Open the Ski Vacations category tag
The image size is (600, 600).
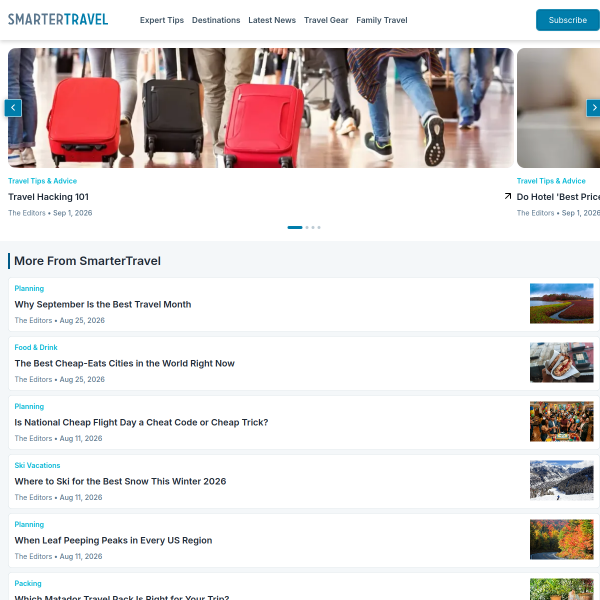point(37,465)
